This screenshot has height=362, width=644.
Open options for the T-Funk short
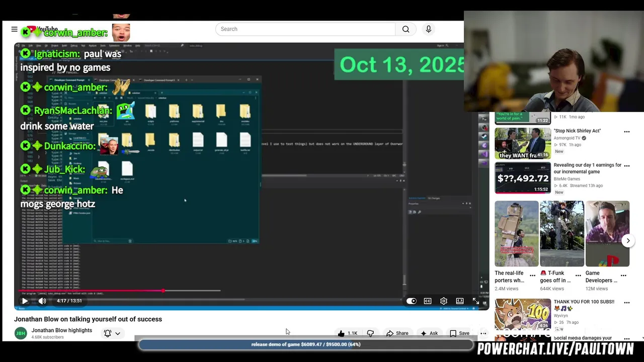point(578,275)
